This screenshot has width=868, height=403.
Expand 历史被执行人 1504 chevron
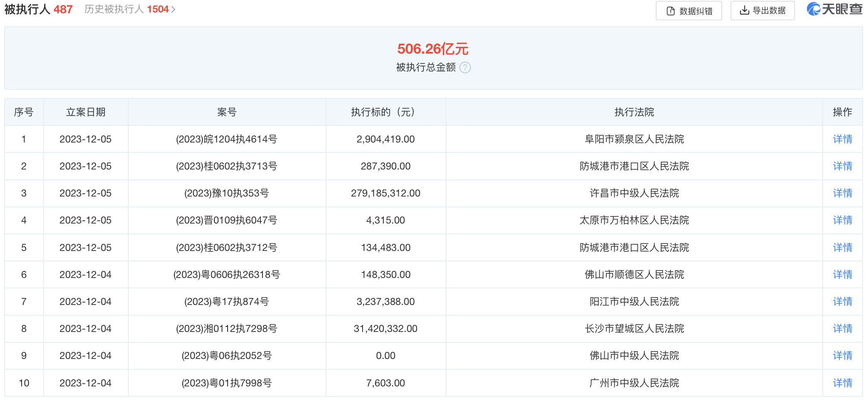(x=173, y=9)
